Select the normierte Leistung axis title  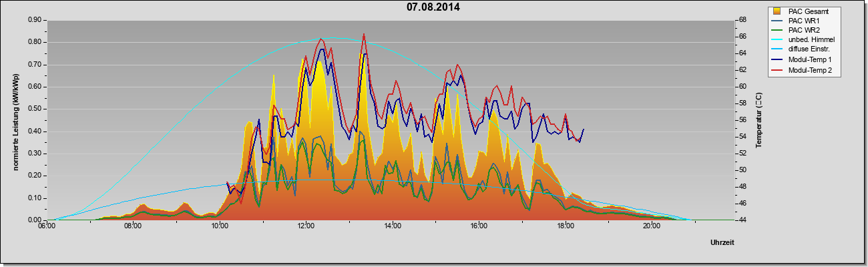click(x=16, y=120)
